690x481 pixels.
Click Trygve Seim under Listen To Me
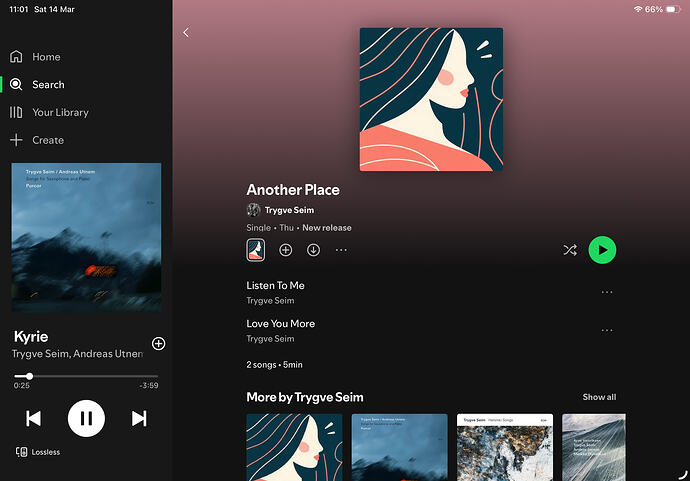pos(270,301)
